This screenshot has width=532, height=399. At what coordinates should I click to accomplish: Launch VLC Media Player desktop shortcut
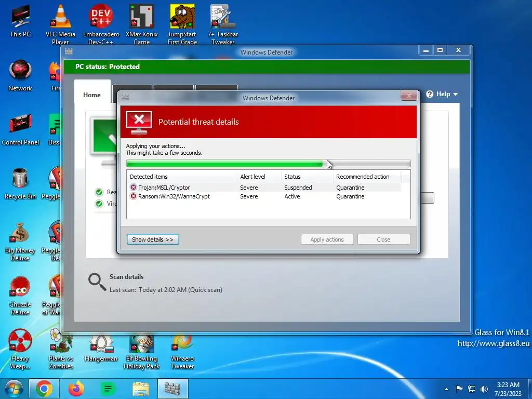click(x=60, y=24)
